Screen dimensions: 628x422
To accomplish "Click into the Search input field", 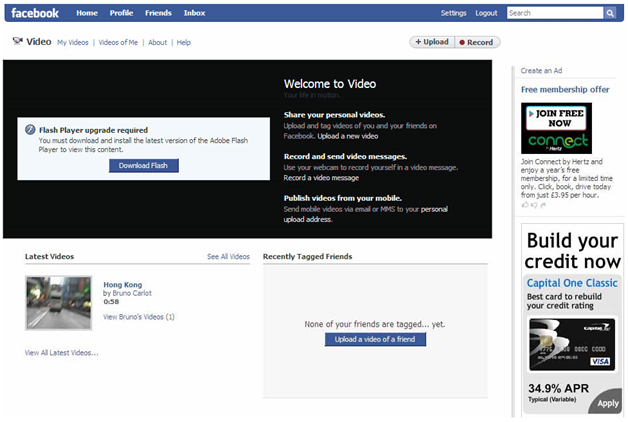I will coord(555,13).
